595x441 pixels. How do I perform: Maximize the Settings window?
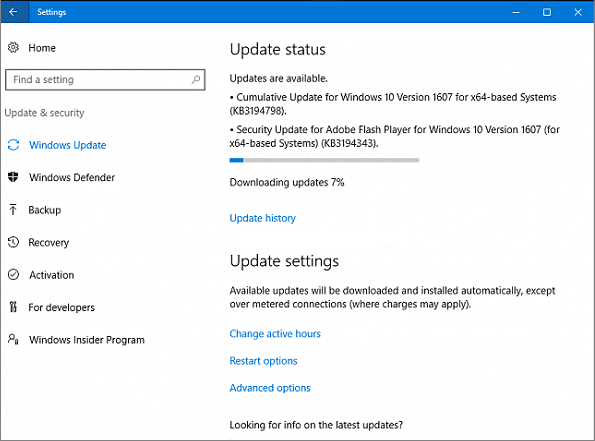(547, 12)
